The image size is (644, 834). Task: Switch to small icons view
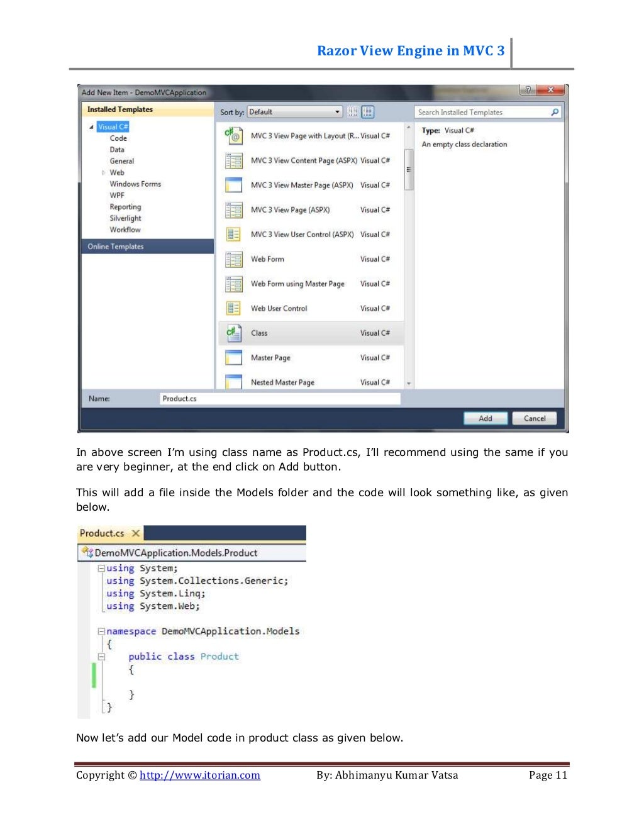353,112
